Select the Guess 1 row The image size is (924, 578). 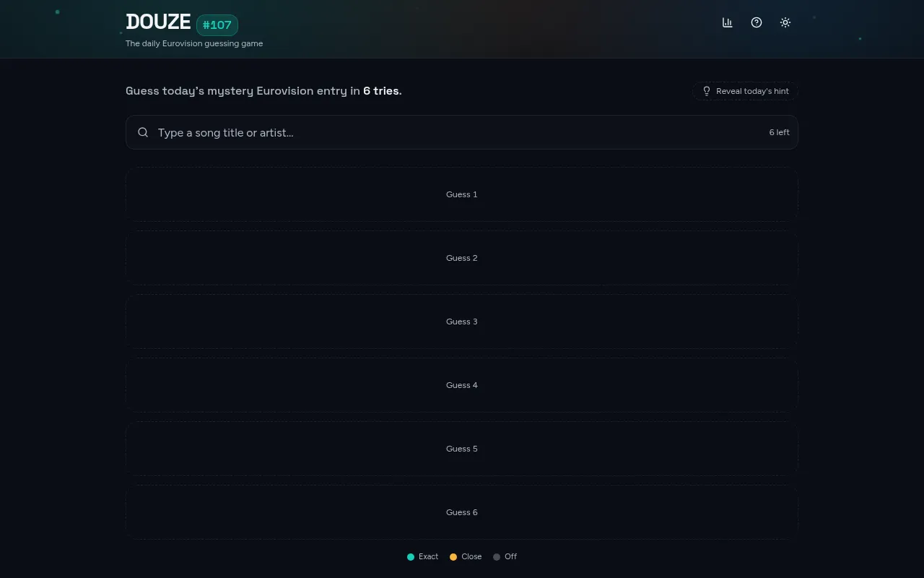462,194
